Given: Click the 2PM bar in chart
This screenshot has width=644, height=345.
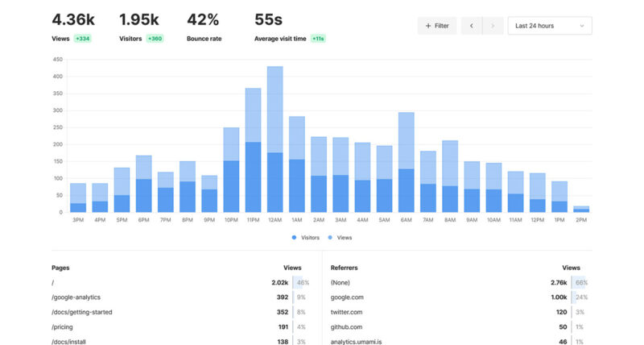Looking at the screenshot, I should click(581, 210).
